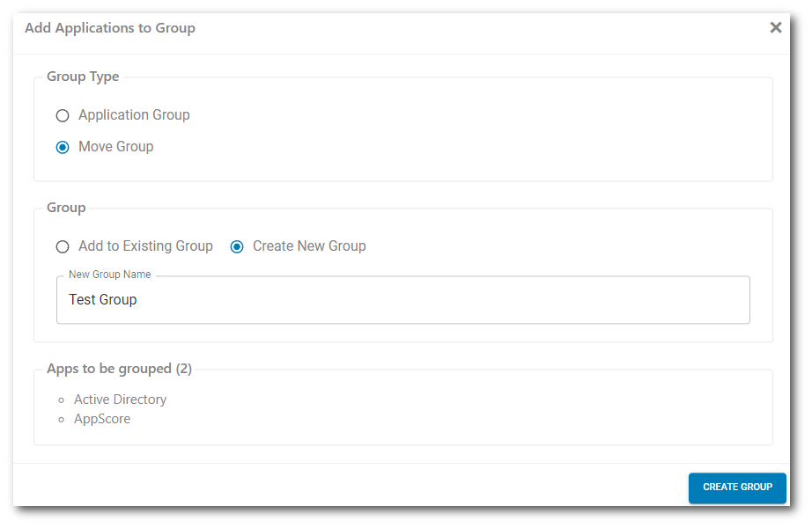Viewport: 812px width, 528px height.
Task: Select the Create New Group radio circle
Action: (x=237, y=246)
